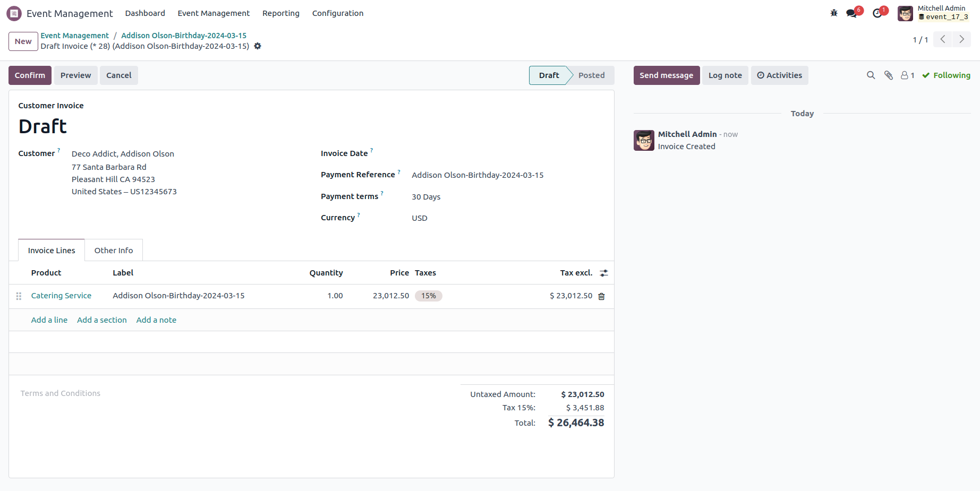Click the Invoice Date help question mark
This screenshot has width=980, height=491.
[372, 150]
